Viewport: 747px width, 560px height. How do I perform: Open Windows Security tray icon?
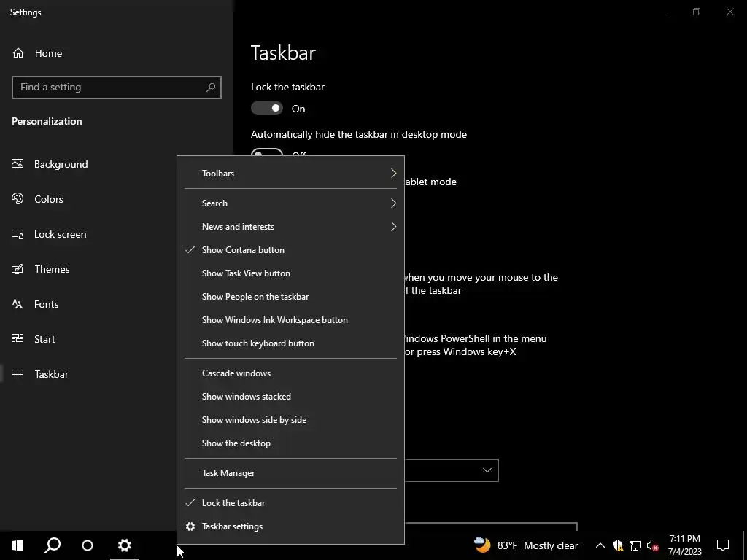[618, 545]
